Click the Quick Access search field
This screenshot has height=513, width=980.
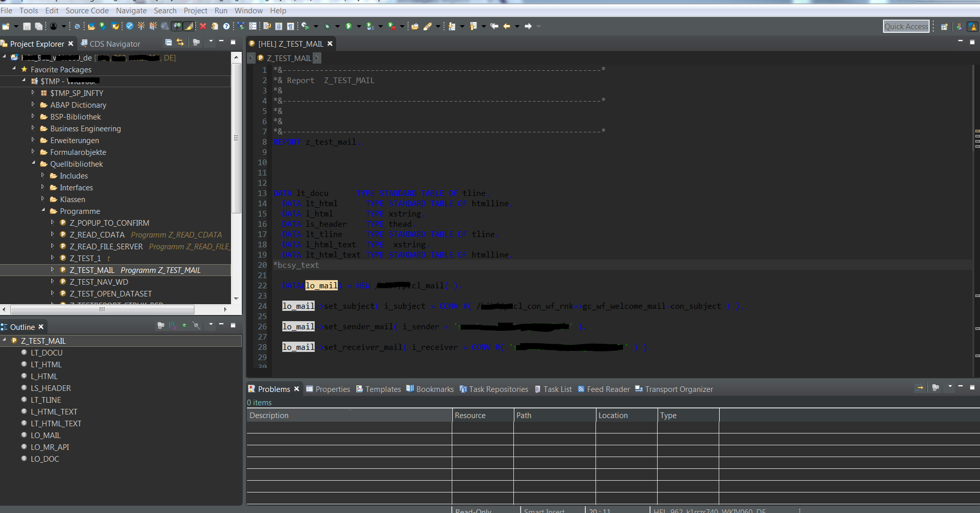tap(906, 26)
